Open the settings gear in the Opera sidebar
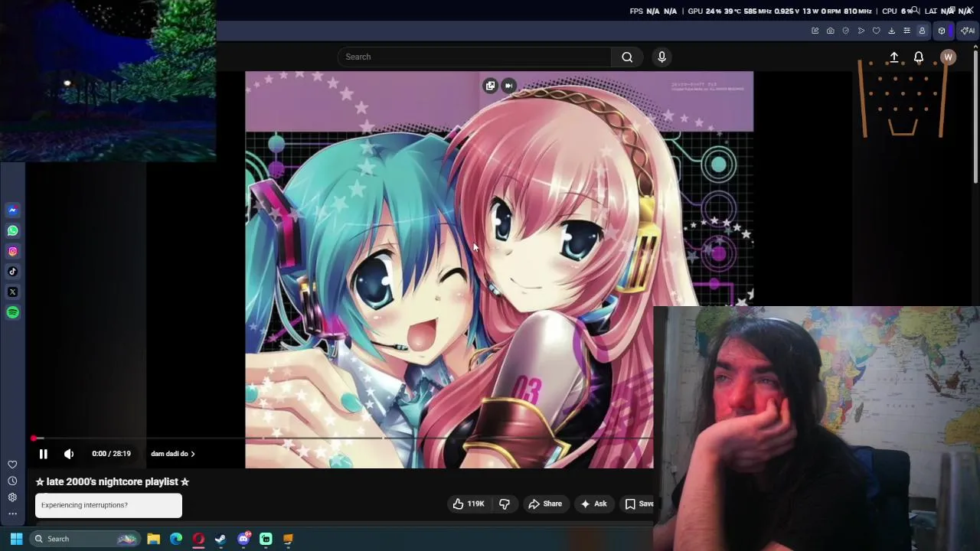Screen dimensions: 980x551 click(12, 497)
